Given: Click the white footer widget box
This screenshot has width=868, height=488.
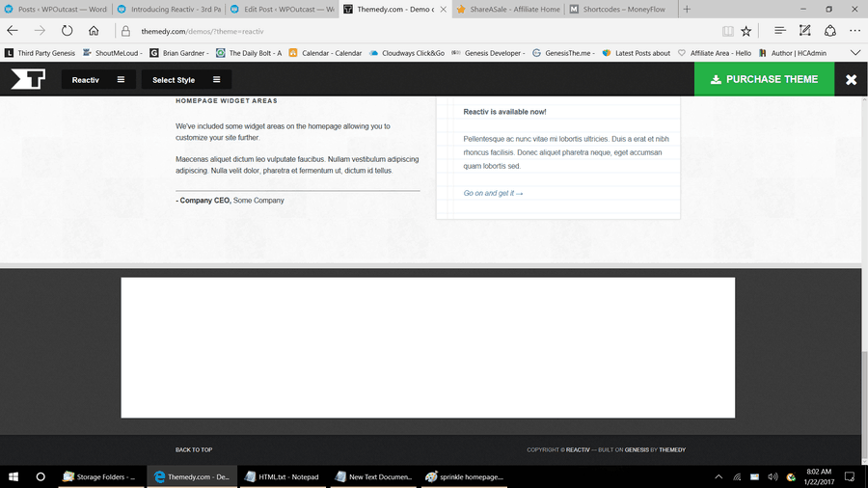Looking at the screenshot, I should click(428, 347).
